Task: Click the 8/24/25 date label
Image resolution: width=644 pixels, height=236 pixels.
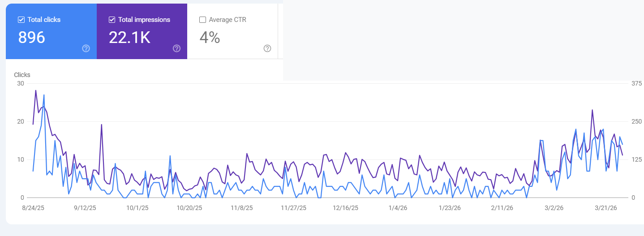Action: [x=33, y=208]
